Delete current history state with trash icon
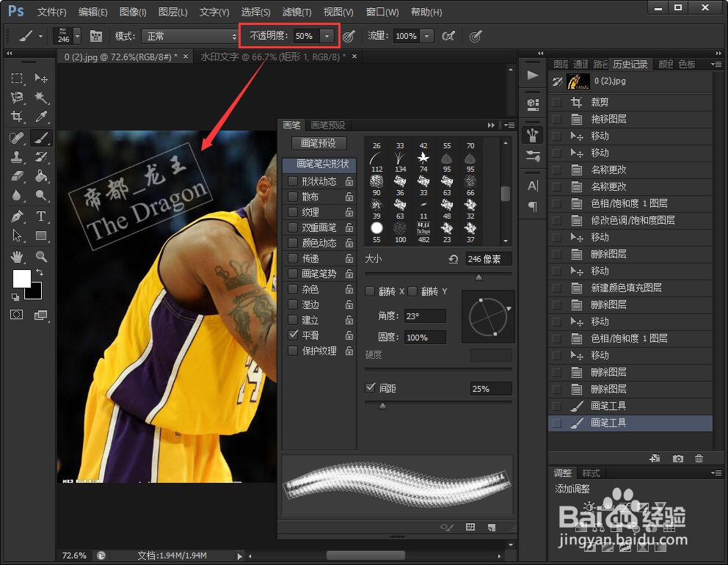The height and width of the screenshot is (565, 728). [699, 459]
